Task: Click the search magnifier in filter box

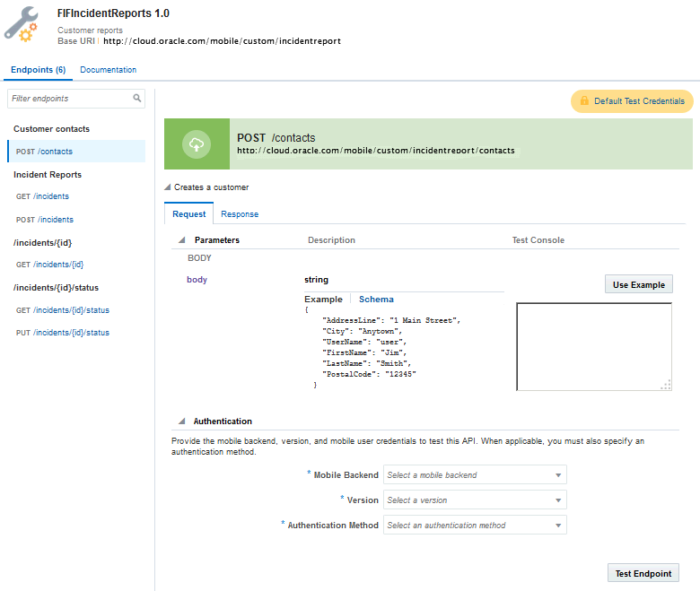Action: 137,98
